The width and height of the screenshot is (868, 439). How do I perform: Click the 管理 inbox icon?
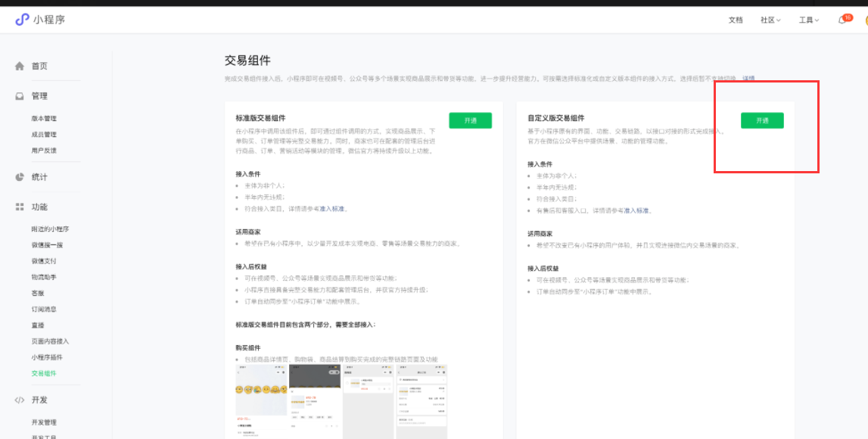(20, 96)
